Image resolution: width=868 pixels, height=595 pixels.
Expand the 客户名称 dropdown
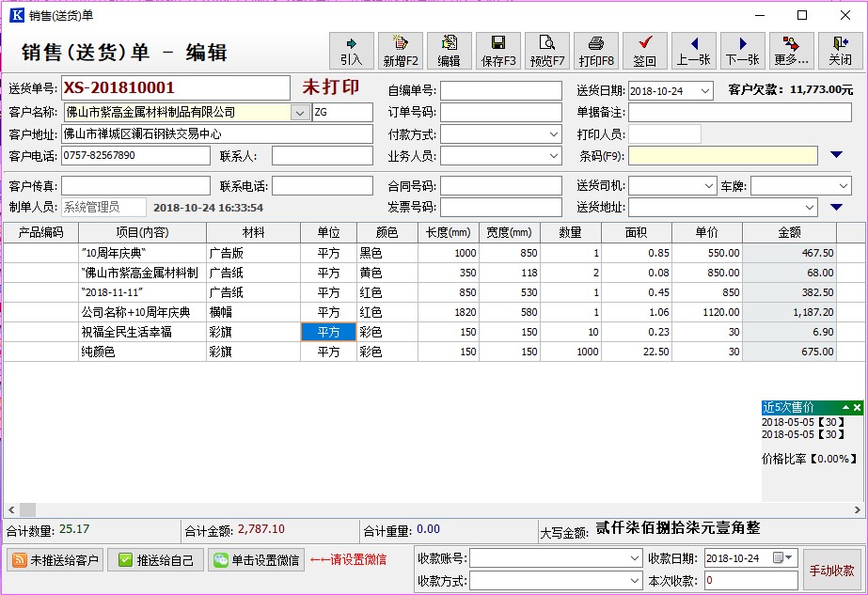(299, 113)
